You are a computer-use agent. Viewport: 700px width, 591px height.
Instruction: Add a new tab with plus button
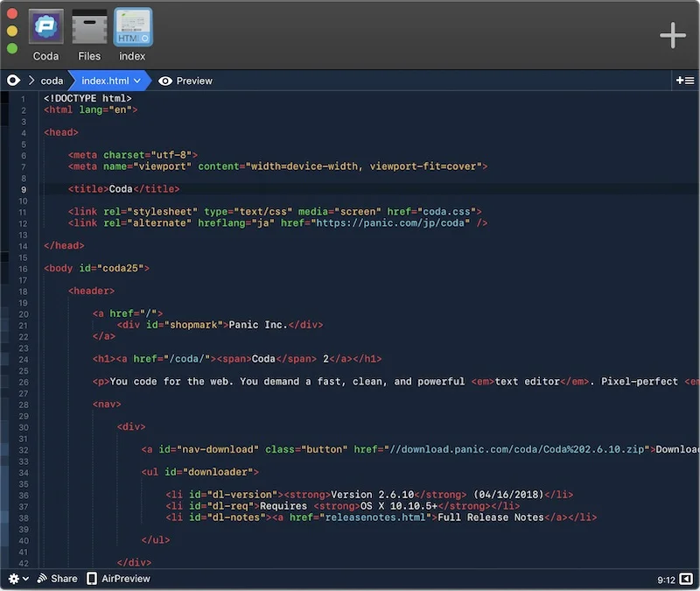tap(672, 35)
